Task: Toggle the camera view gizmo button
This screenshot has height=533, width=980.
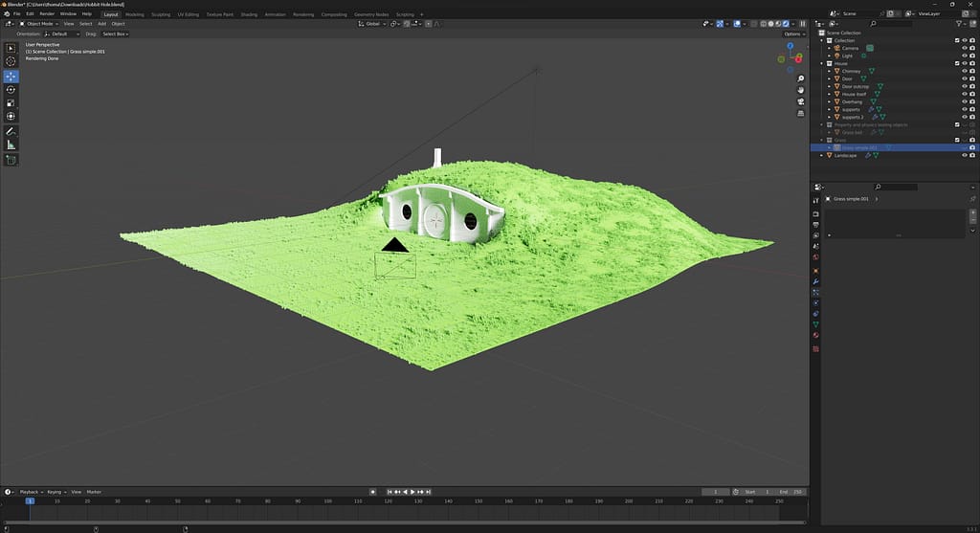Action: (800, 102)
